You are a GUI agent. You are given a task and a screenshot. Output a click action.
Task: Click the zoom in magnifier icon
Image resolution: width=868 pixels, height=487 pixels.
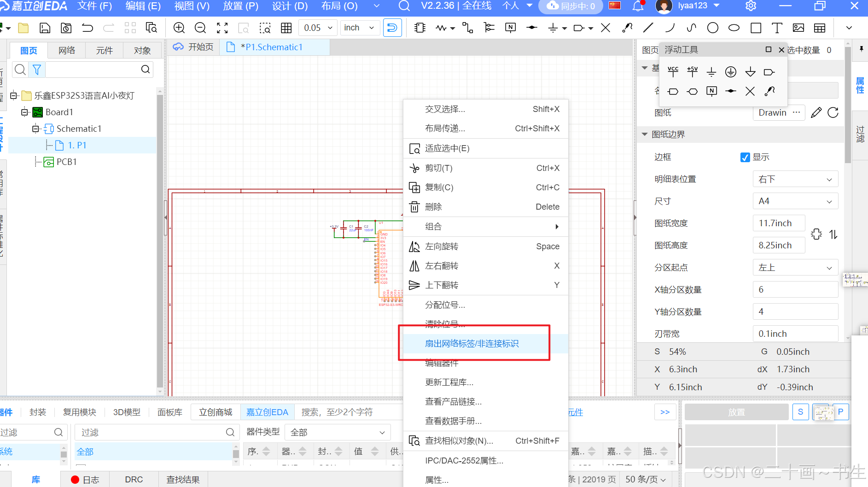coord(179,28)
